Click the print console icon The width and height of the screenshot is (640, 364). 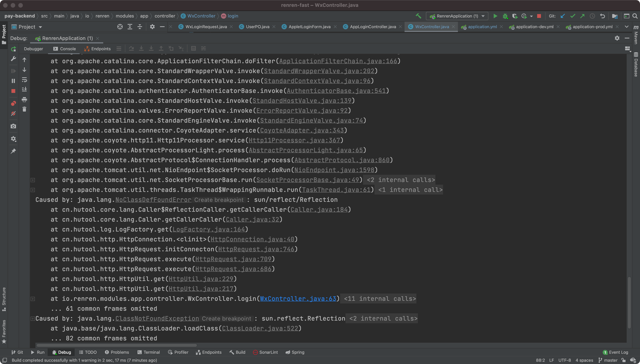pos(24,100)
